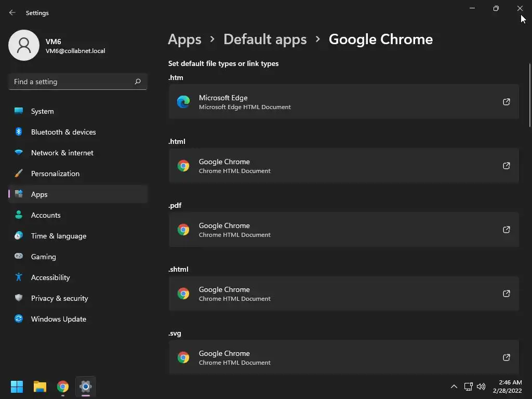This screenshot has height=399, width=532.
Task: Change default app for .svg files
Action: [343, 357]
